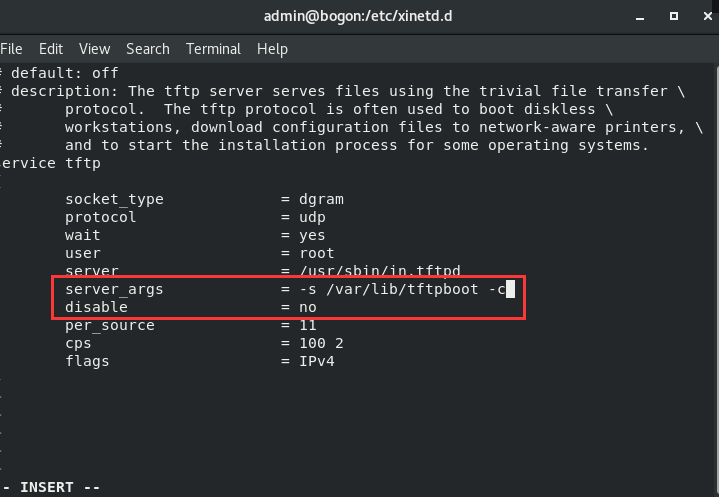719x497 pixels.
Task: Click the per_source value 11
Action: coord(308,326)
